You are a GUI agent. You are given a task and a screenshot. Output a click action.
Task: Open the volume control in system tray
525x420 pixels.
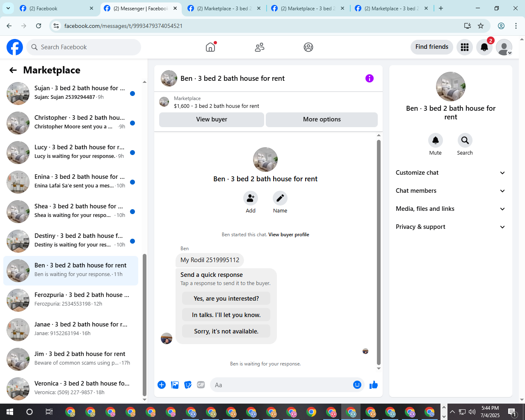(472, 412)
